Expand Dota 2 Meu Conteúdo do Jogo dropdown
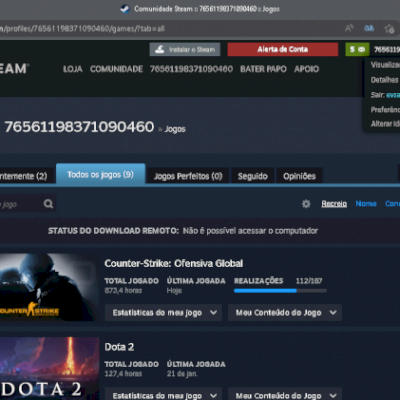The height and width of the screenshot is (400, 400). tap(285, 394)
